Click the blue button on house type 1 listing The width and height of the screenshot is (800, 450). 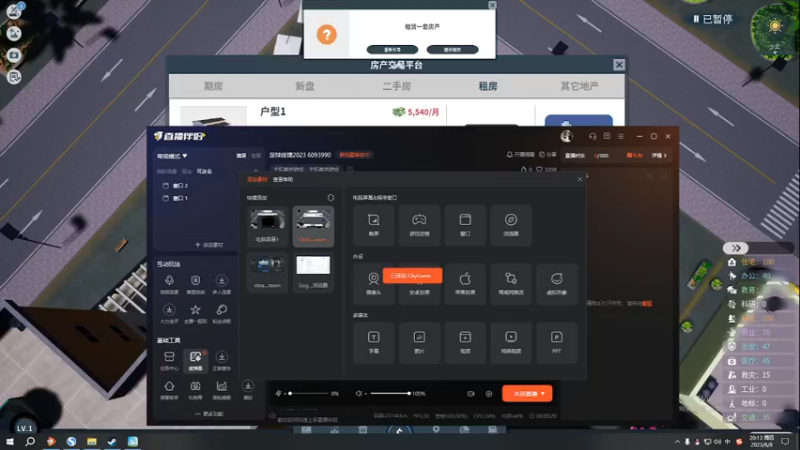click(x=579, y=121)
